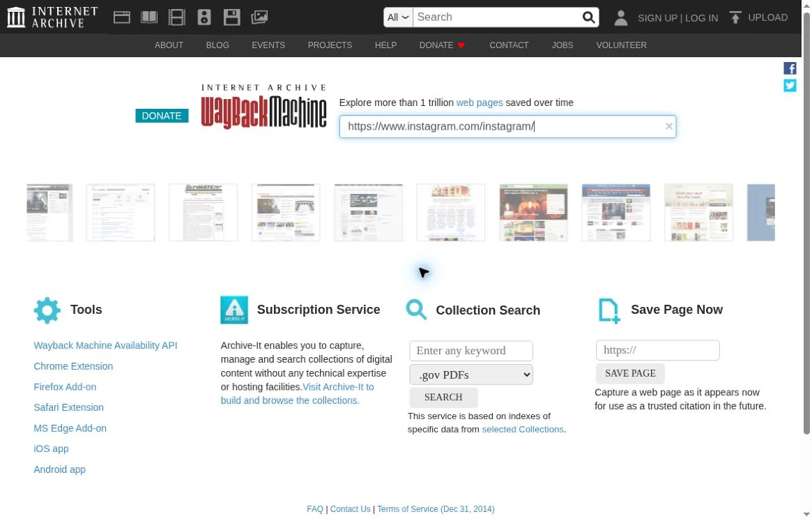The height and width of the screenshot is (521, 812).
Task: Click the Tools gear icon
Action: (x=47, y=310)
